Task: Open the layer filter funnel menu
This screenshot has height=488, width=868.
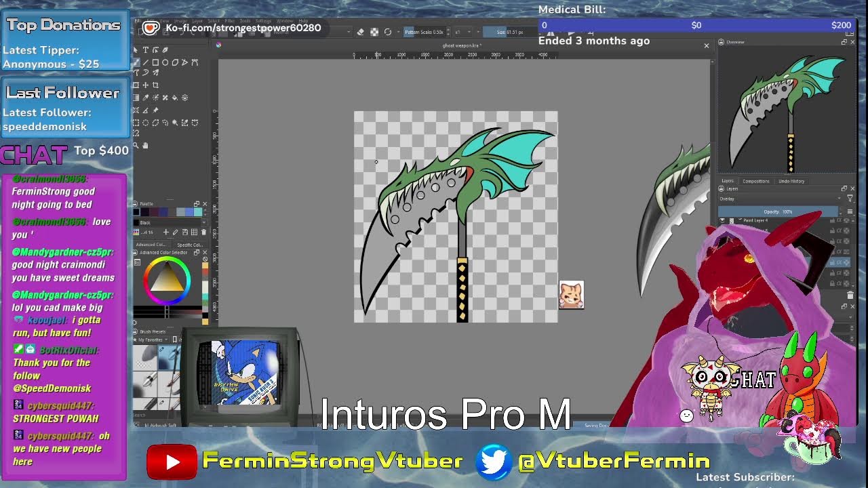Action: pyautogui.click(x=850, y=199)
